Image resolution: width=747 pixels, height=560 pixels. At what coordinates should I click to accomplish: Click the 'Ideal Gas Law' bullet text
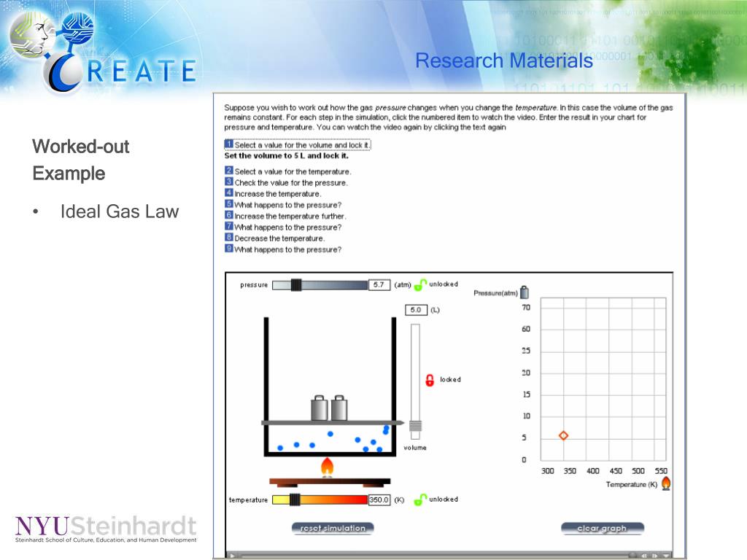pos(120,211)
